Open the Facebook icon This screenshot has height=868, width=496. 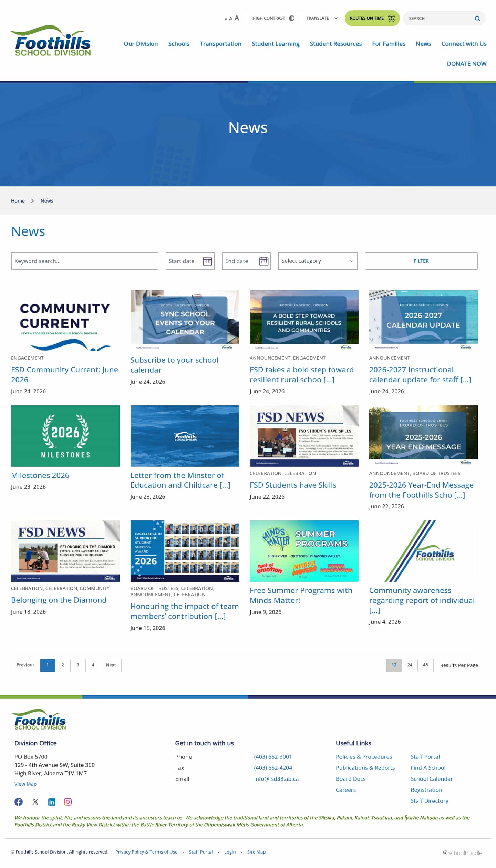tap(19, 802)
